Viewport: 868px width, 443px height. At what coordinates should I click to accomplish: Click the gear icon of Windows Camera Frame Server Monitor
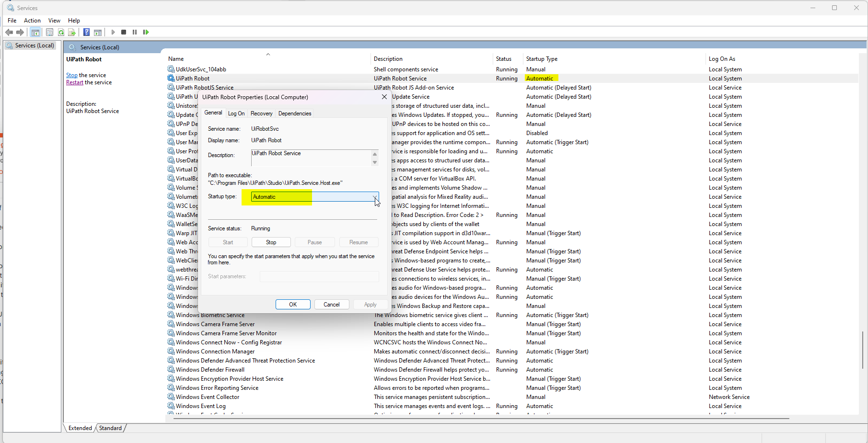(171, 333)
